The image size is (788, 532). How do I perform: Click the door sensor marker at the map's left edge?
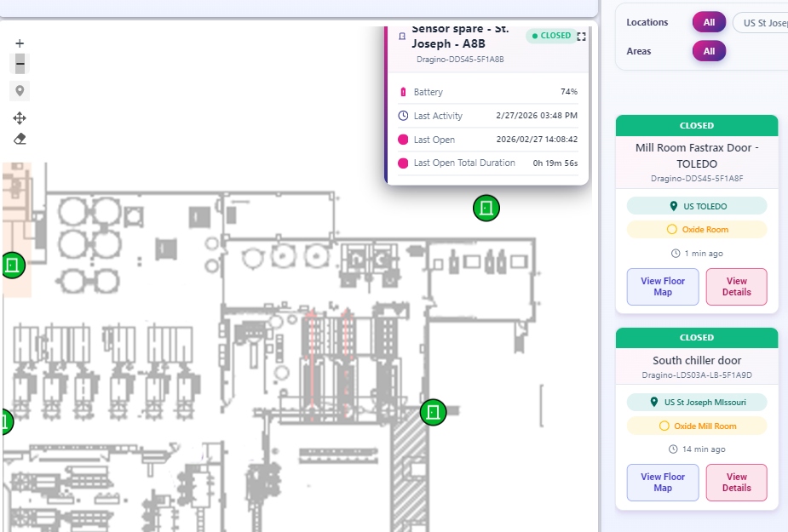click(12, 265)
